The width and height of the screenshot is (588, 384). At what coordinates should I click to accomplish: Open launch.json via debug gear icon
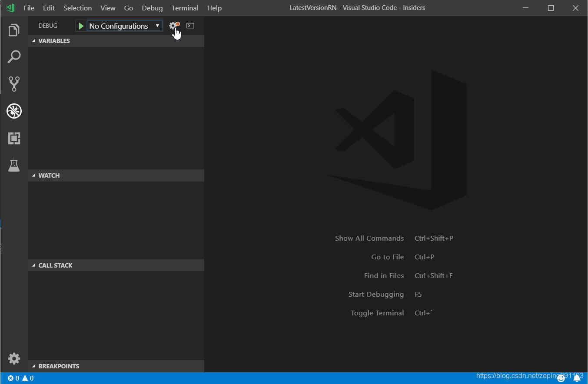[173, 26]
